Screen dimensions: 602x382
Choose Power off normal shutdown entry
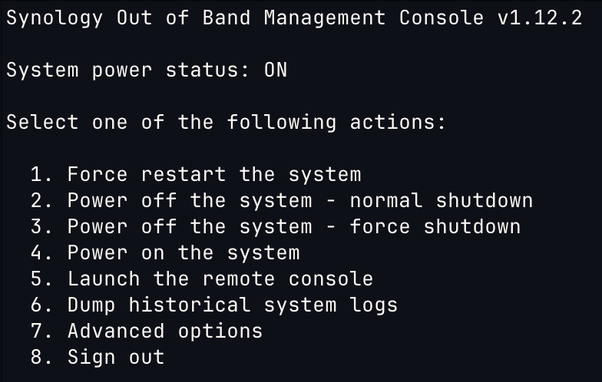(x=282, y=200)
